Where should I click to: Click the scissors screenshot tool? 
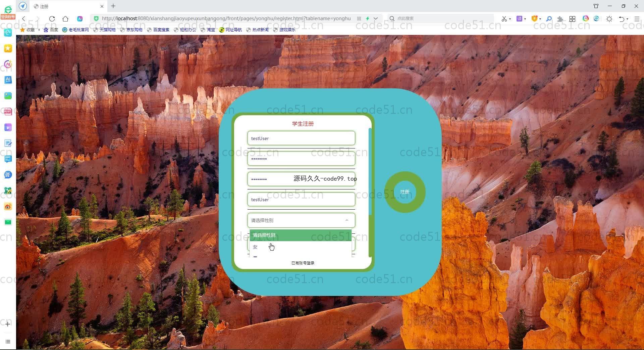click(x=504, y=19)
